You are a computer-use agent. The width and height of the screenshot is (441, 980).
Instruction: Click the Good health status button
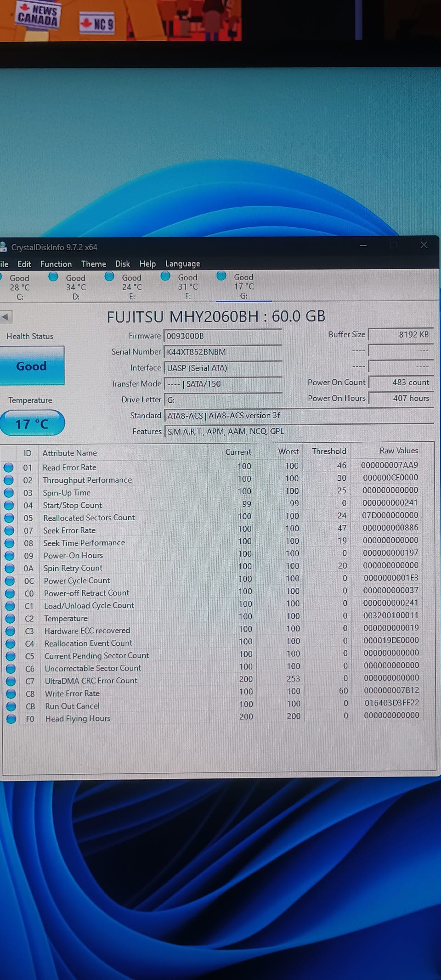point(32,366)
